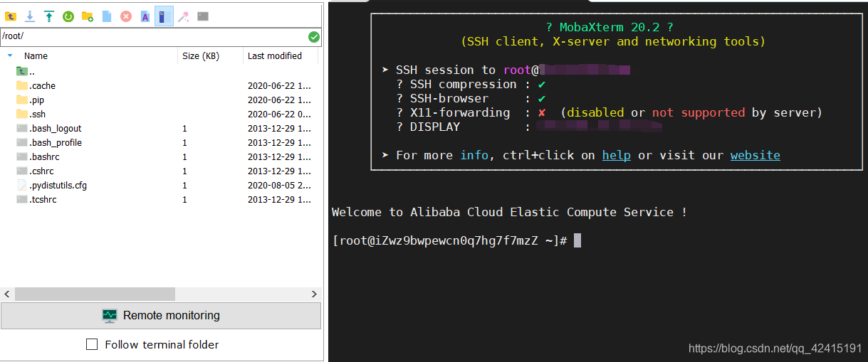This screenshot has height=362, width=868.
Task: Open the website link in terminal
Action: click(755, 155)
